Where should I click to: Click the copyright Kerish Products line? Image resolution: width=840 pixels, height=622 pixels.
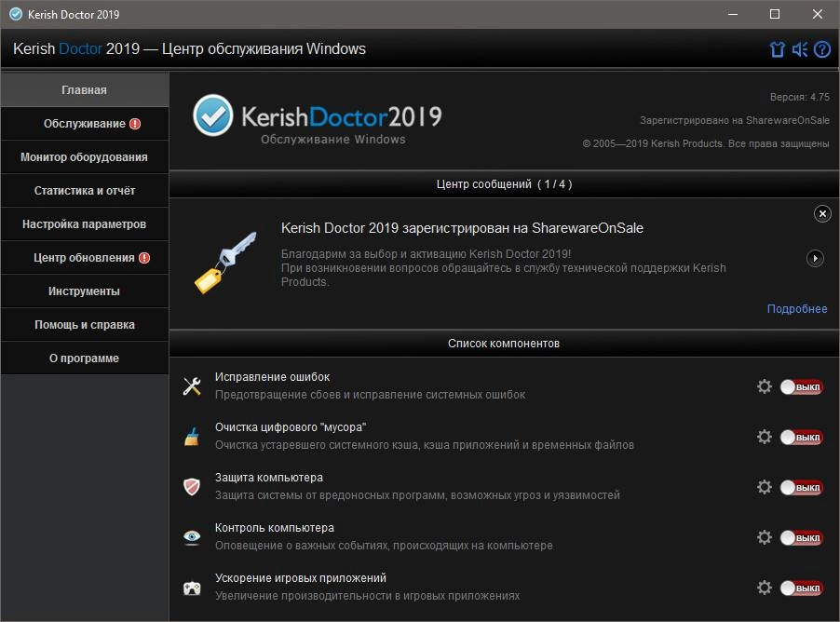[706, 143]
